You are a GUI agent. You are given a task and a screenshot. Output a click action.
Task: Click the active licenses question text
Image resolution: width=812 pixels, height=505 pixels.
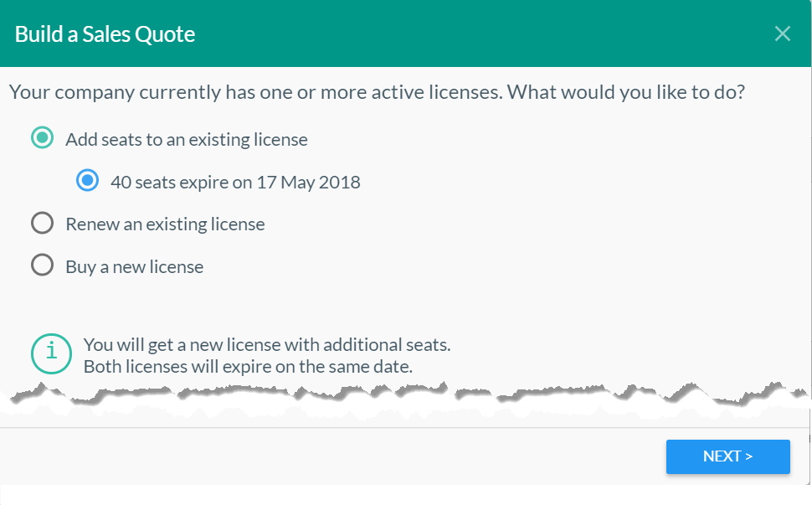(377, 91)
